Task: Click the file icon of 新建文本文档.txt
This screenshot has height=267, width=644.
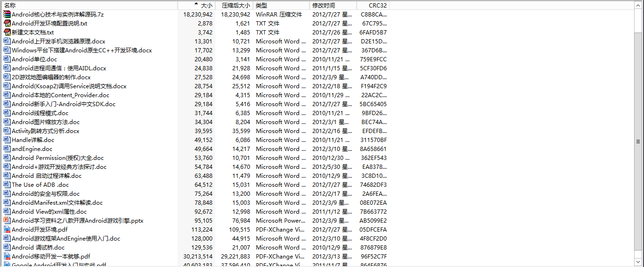Action: (7, 32)
